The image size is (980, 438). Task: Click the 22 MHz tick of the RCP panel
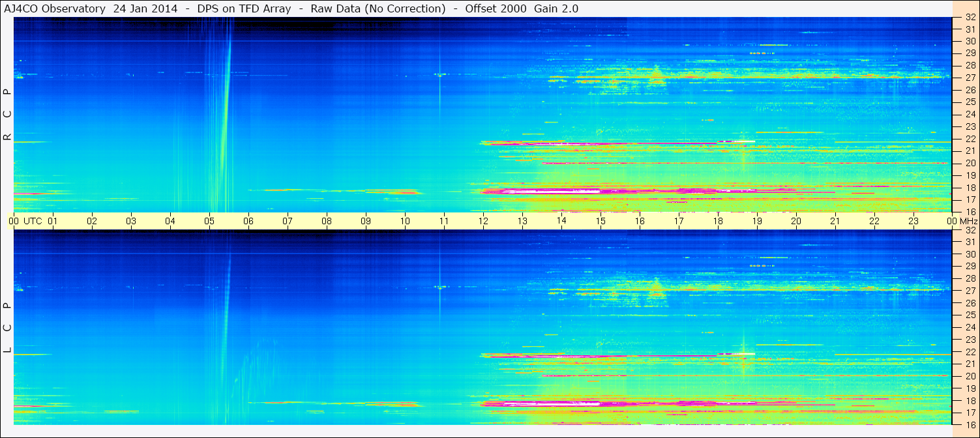tap(970, 139)
